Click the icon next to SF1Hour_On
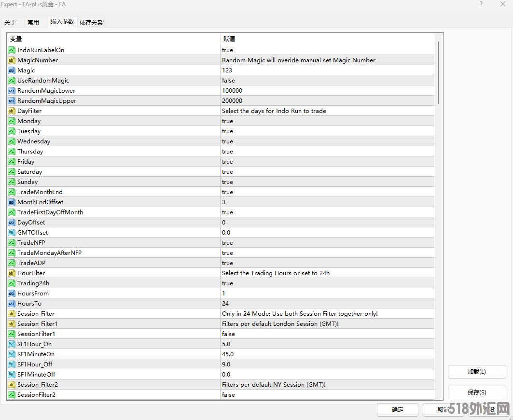The image size is (513, 420). pyautogui.click(x=12, y=344)
